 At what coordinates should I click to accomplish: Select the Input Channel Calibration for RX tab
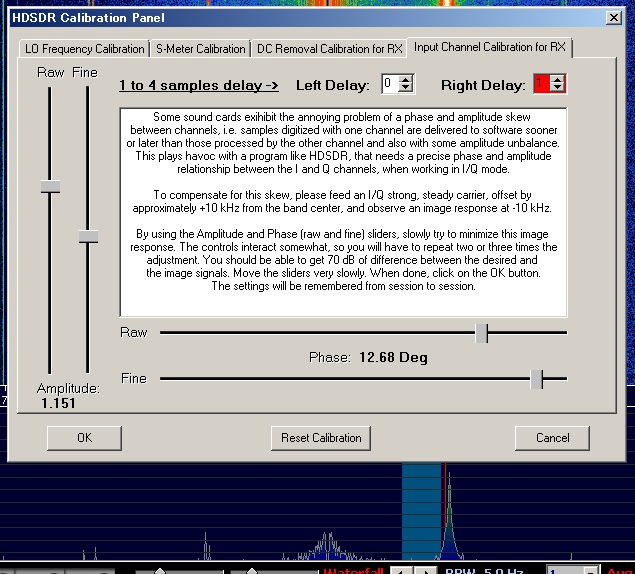tap(489, 47)
